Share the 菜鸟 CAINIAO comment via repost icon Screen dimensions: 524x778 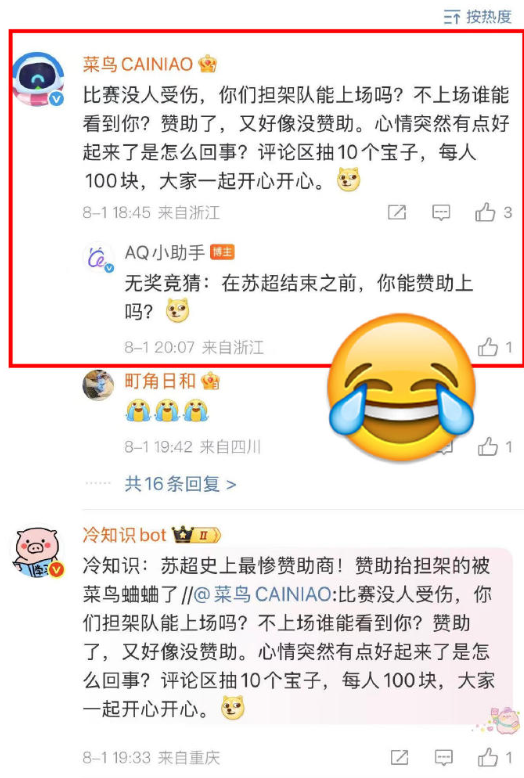pos(397,212)
